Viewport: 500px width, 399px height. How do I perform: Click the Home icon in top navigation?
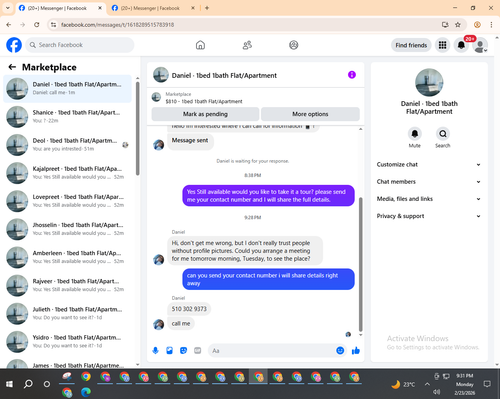(200, 45)
